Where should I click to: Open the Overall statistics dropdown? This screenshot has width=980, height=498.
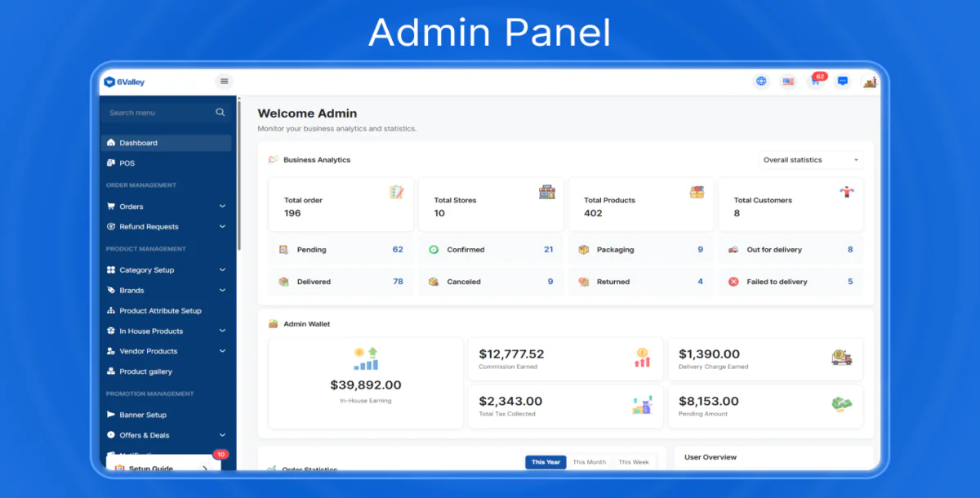coord(810,160)
